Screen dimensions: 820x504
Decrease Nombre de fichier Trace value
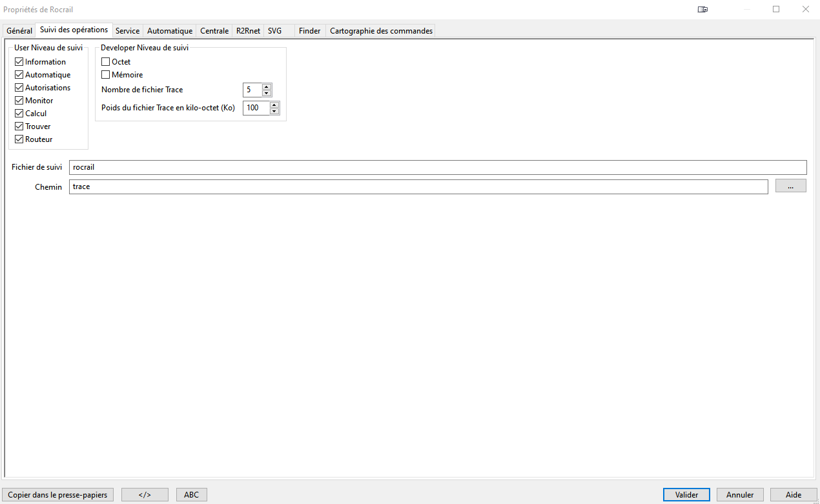267,94
